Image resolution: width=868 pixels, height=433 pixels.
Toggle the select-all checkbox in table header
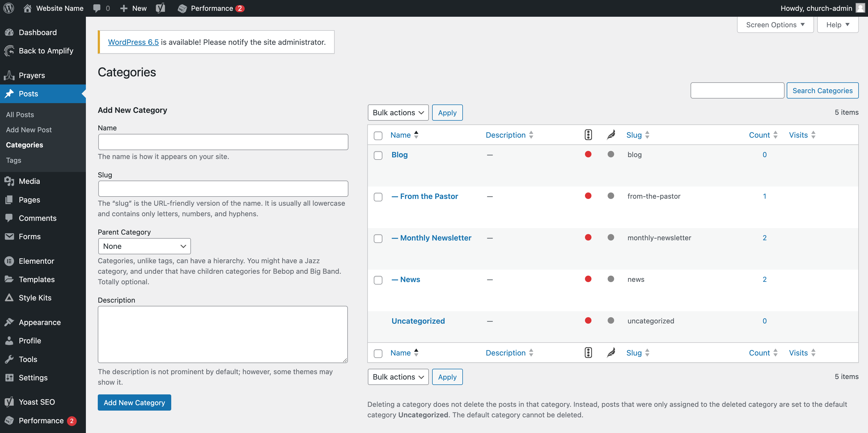(x=378, y=135)
